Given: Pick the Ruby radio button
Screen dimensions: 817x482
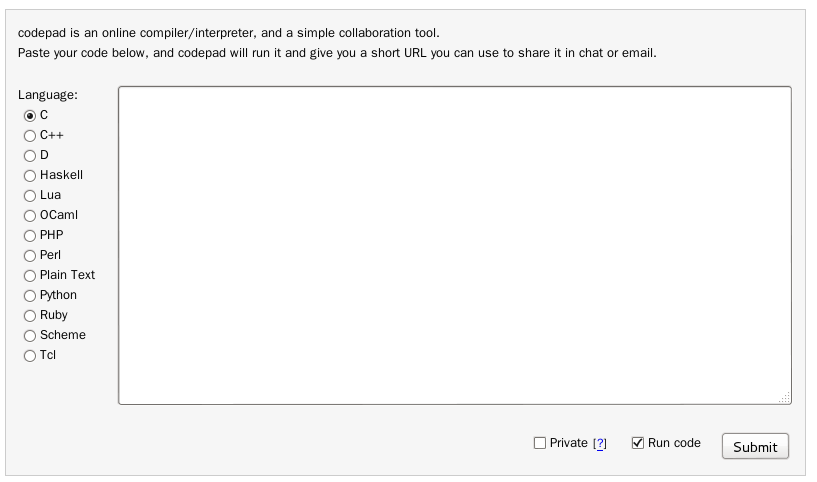Looking at the screenshot, I should tap(30, 315).
